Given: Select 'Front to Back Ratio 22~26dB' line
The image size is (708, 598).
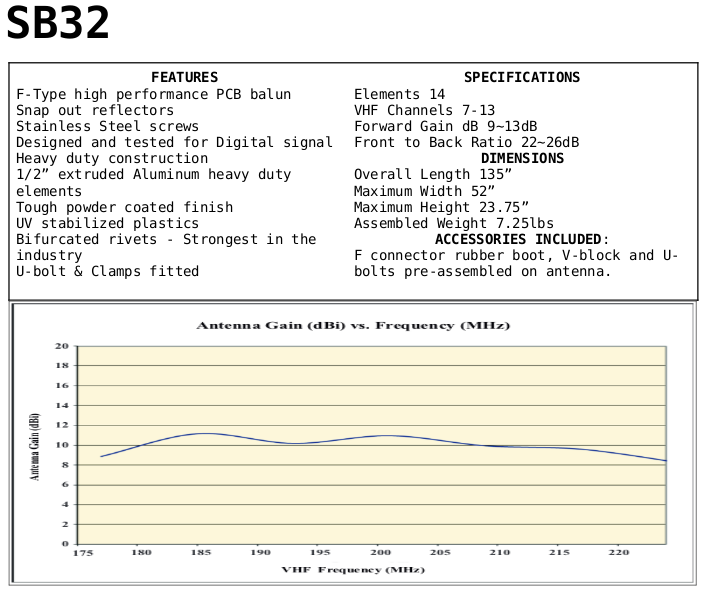Looking at the screenshot, I should pyautogui.click(x=466, y=142).
